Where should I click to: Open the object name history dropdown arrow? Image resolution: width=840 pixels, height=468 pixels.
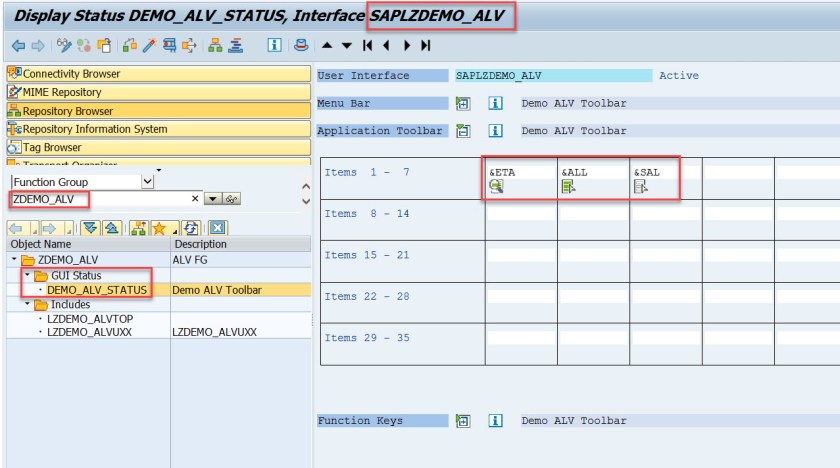click(213, 199)
